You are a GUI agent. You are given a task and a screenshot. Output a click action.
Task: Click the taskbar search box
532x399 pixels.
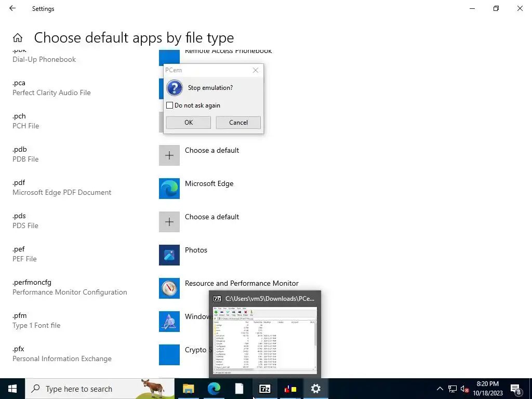pyautogui.click(x=100, y=389)
